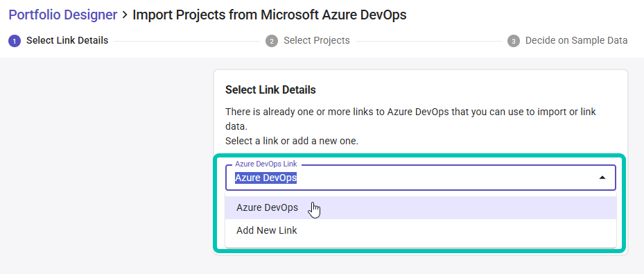Click the 'Select a link or add a new one.' text
Screen dimensions: 644x274
[x=292, y=142]
